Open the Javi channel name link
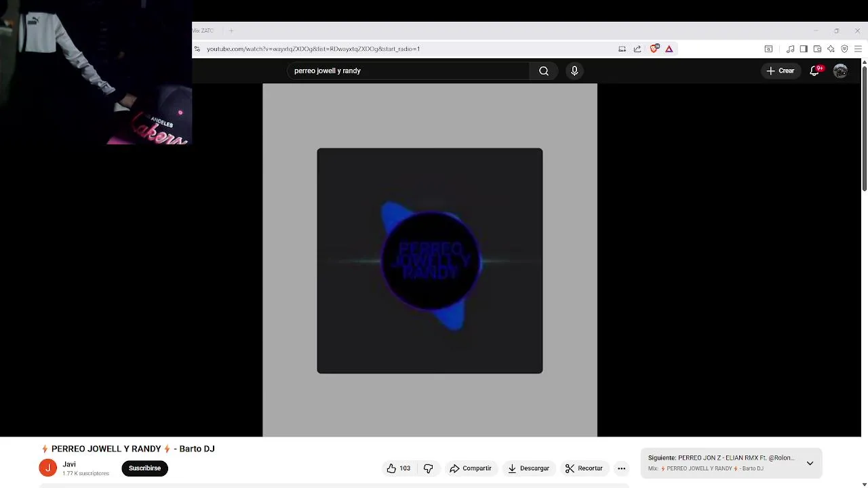Screen dimensions: 868x488 [69, 464]
